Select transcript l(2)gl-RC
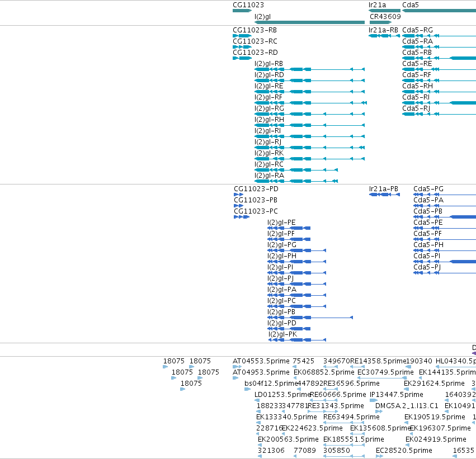This screenshot has height=459, width=476. pos(296,170)
